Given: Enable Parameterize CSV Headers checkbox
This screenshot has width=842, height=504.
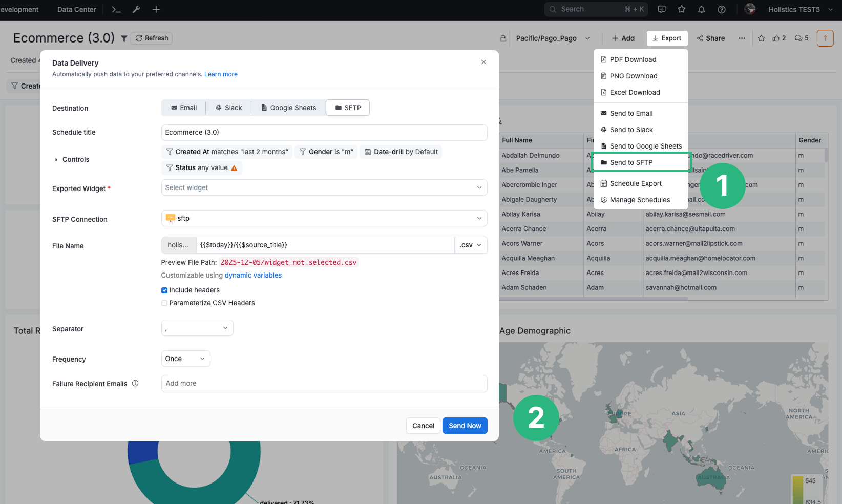Looking at the screenshot, I should 164,303.
